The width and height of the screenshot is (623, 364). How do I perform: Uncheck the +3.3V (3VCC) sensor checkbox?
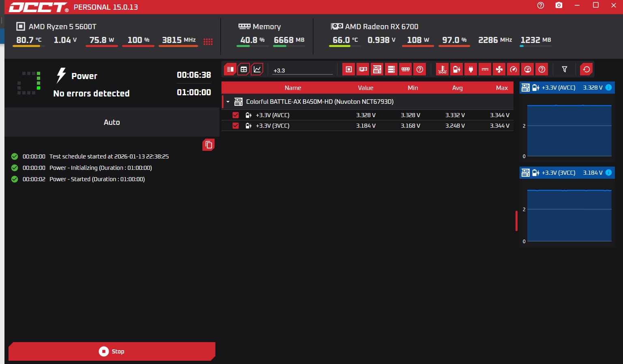pos(236,126)
